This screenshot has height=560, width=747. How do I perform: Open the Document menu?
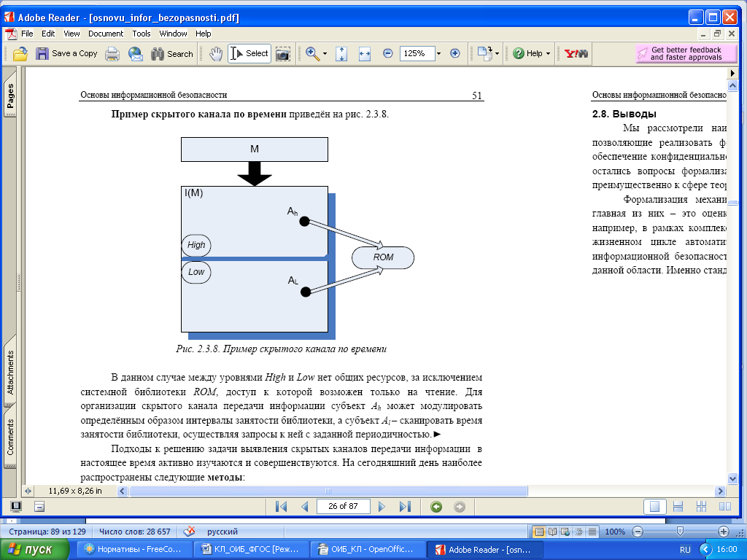(106, 34)
